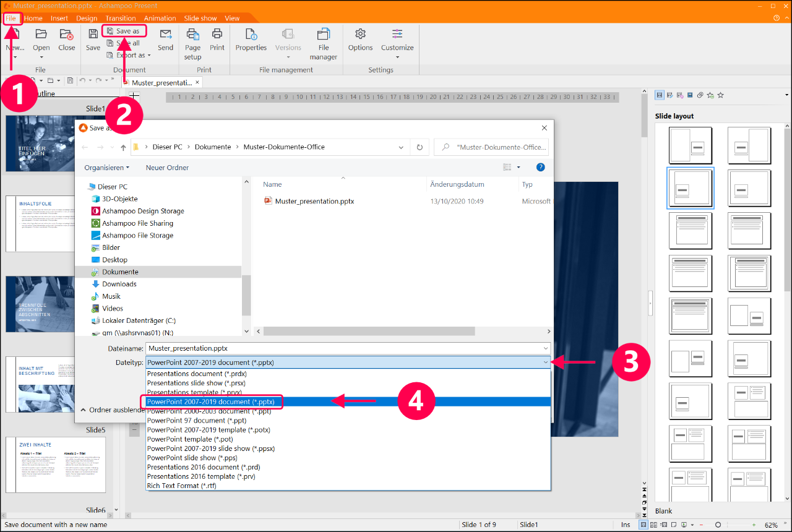The image size is (792, 532).
Task: Select Ashampoo File Sharing in tree
Action: [137, 223]
